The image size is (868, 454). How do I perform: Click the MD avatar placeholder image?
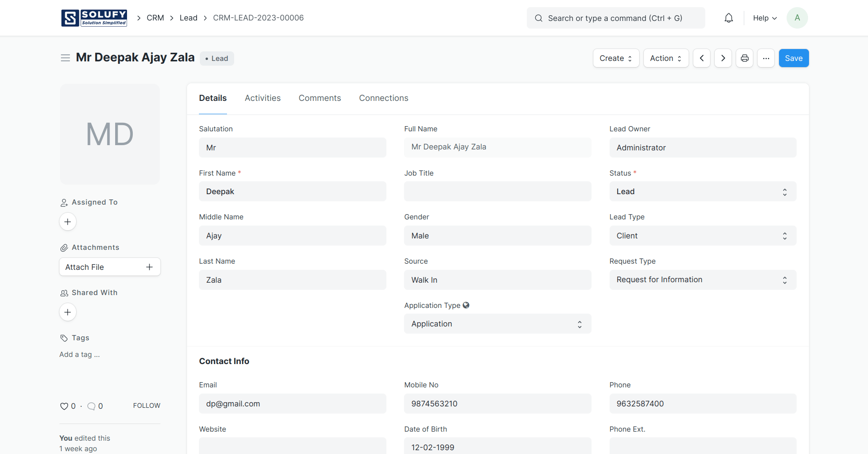(110, 134)
